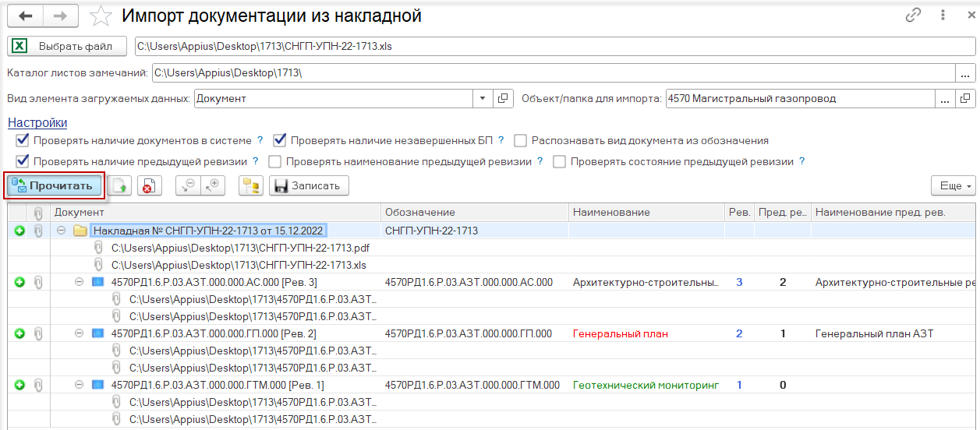Click the Записать button
Screen dimensions: 980x430
[309, 185]
